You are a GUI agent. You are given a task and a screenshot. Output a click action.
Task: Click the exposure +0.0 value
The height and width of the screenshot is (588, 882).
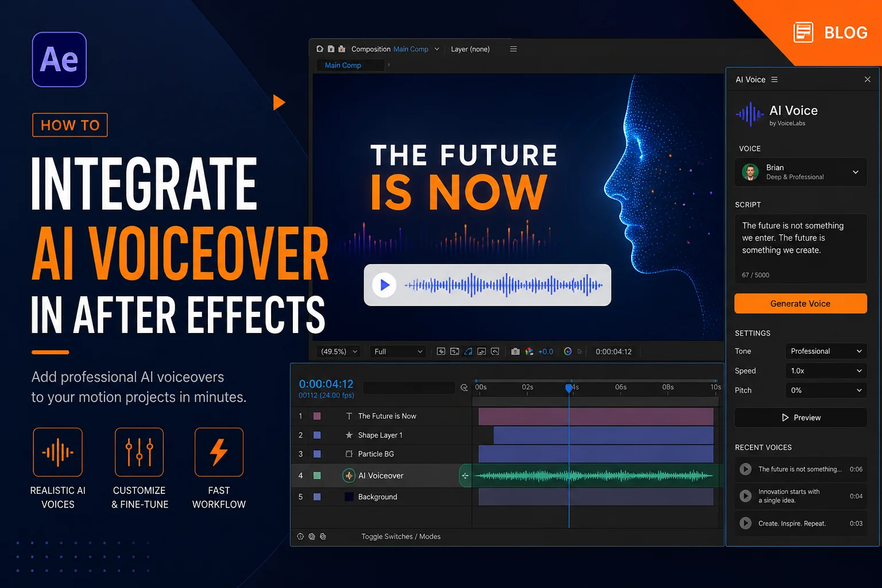pyautogui.click(x=546, y=351)
